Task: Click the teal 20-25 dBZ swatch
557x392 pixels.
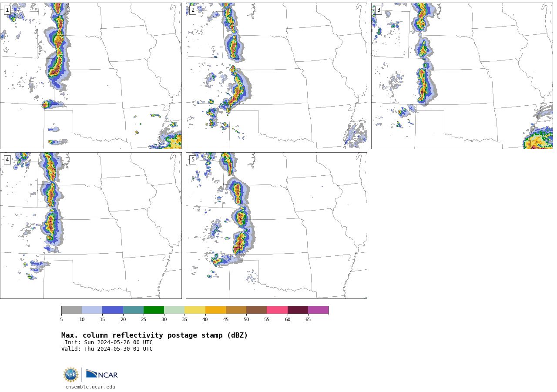Action: pyautogui.click(x=133, y=310)
